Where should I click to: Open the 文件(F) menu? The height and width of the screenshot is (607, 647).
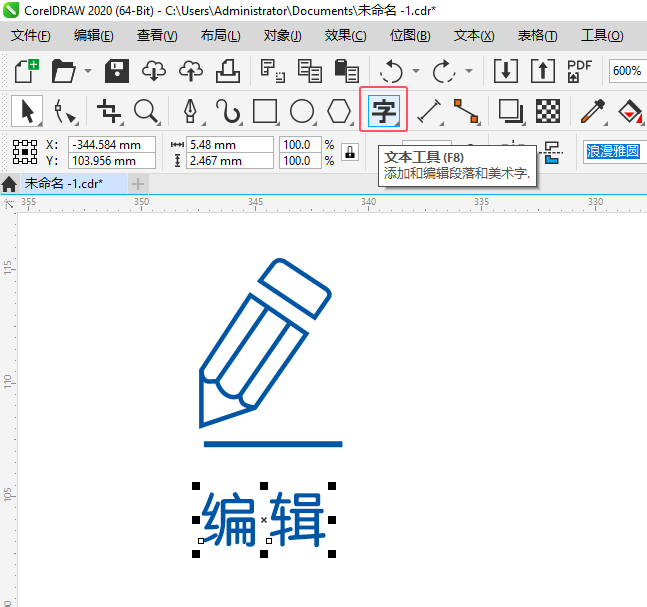coord(31,35)
